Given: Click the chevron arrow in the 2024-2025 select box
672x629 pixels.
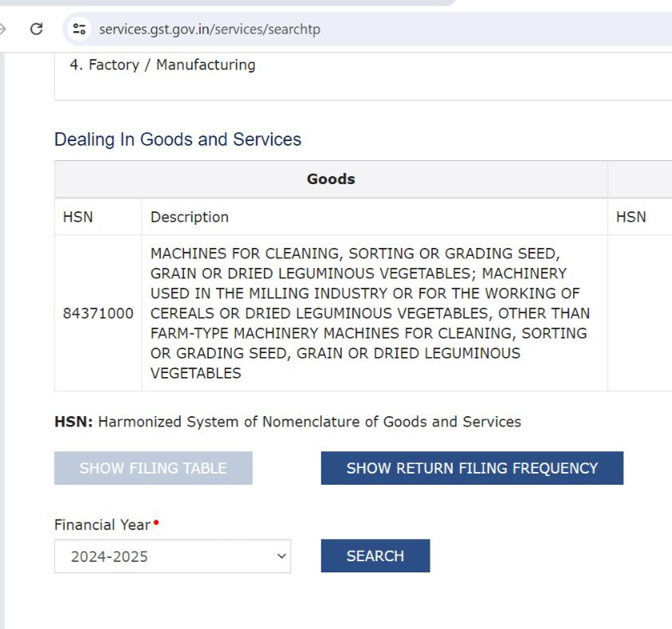Looking at the screenshot, I should pos(280,556).
